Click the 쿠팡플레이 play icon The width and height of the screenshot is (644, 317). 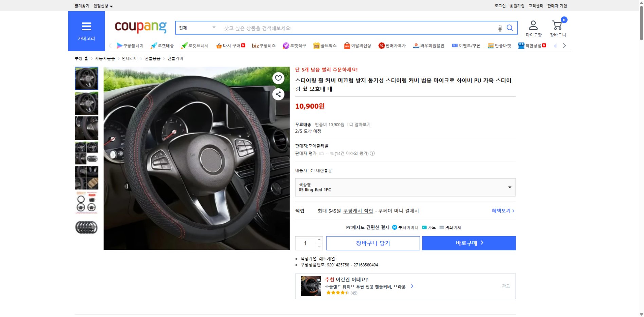pos(119,45)
